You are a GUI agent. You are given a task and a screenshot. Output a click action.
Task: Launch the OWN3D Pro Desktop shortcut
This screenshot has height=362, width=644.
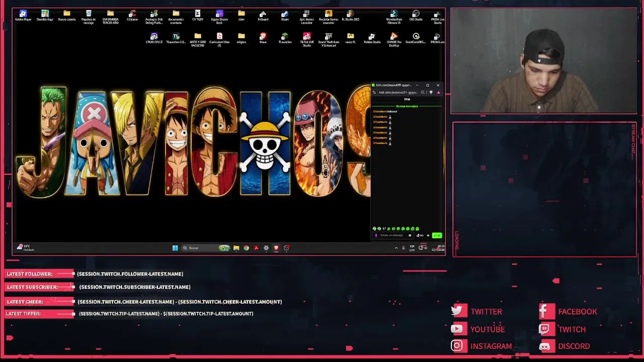tap(394, 39)
